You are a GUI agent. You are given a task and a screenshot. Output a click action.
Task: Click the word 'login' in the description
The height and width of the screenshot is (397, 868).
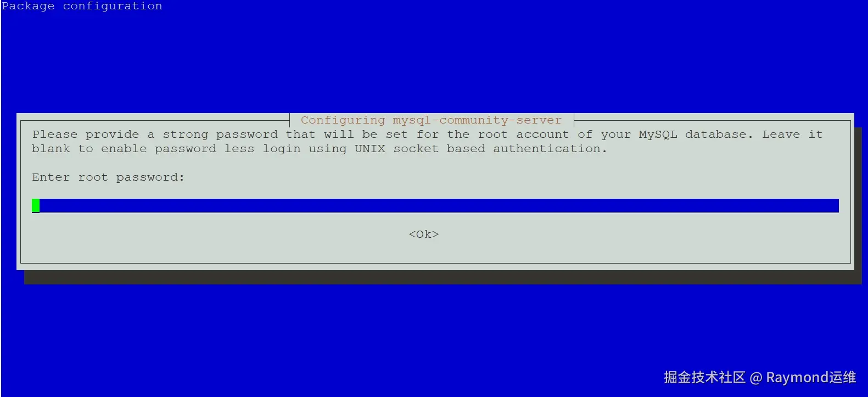click(282, 149)
